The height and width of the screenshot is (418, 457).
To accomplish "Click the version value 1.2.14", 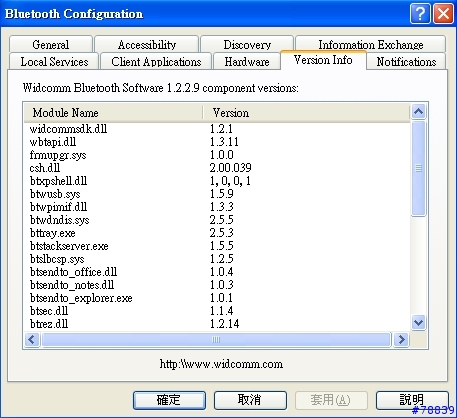I will (x=224, y=324).
